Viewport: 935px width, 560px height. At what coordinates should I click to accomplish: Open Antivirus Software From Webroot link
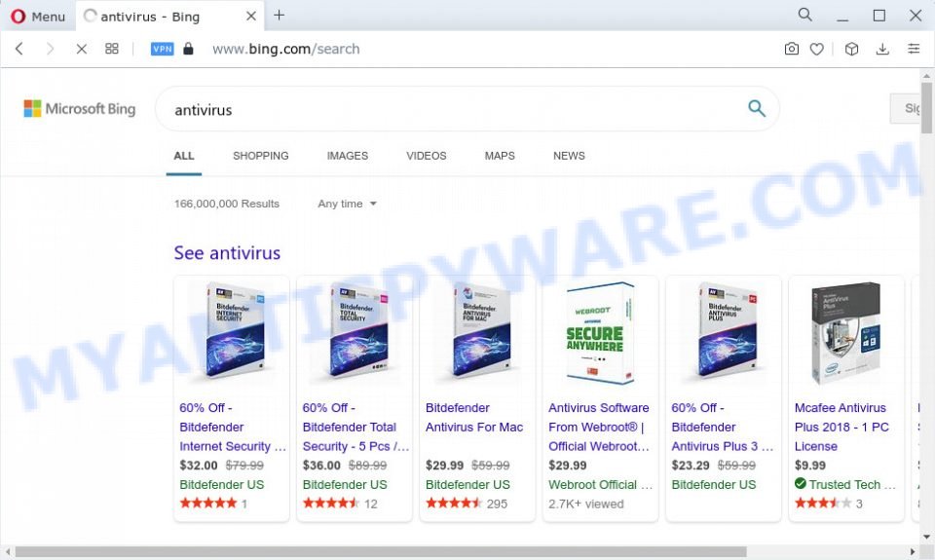[x=599, y=427]
